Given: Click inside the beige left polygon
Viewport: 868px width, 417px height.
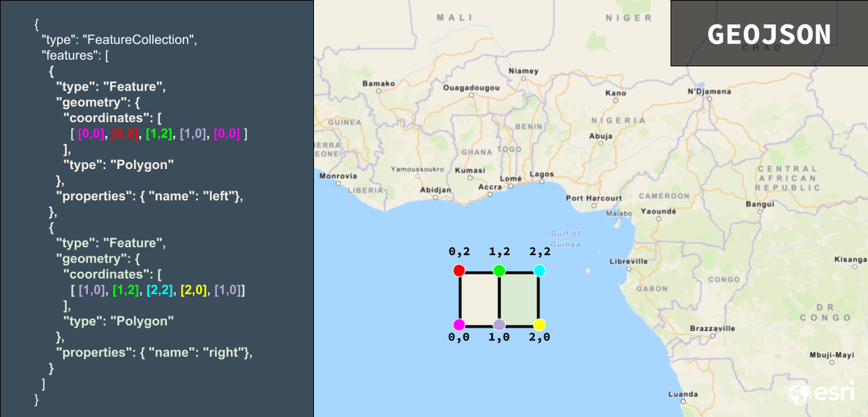Looking at the screenshot, I should coord(479,298).
